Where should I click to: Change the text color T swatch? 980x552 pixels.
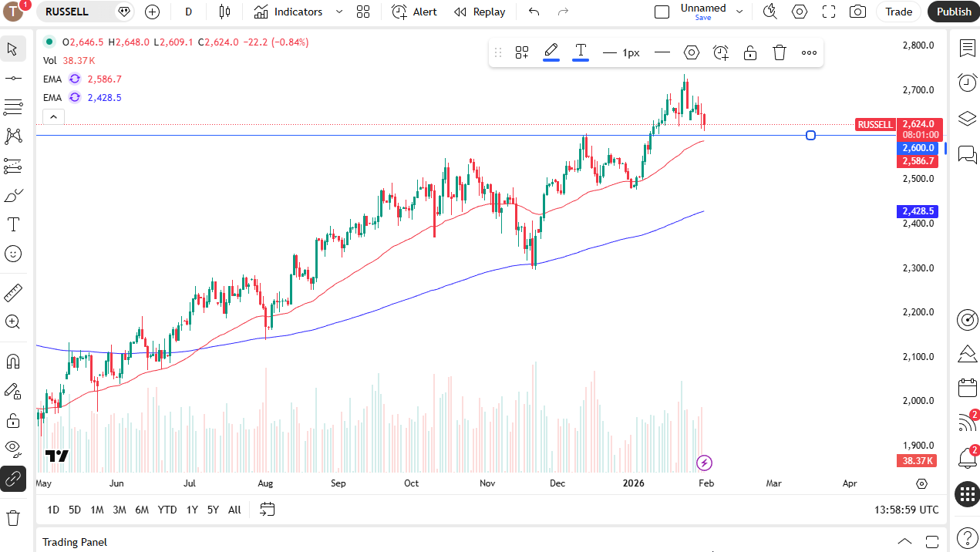pyautogui.click(x=581, y=52)
